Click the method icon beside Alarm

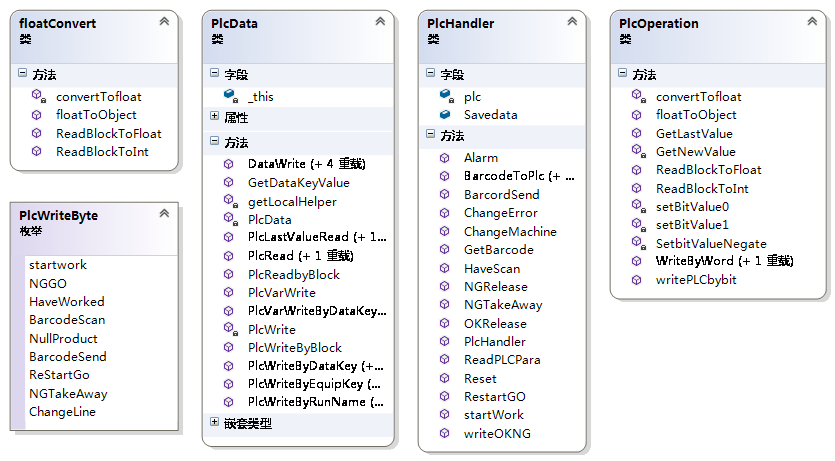(x=445, y=158)
